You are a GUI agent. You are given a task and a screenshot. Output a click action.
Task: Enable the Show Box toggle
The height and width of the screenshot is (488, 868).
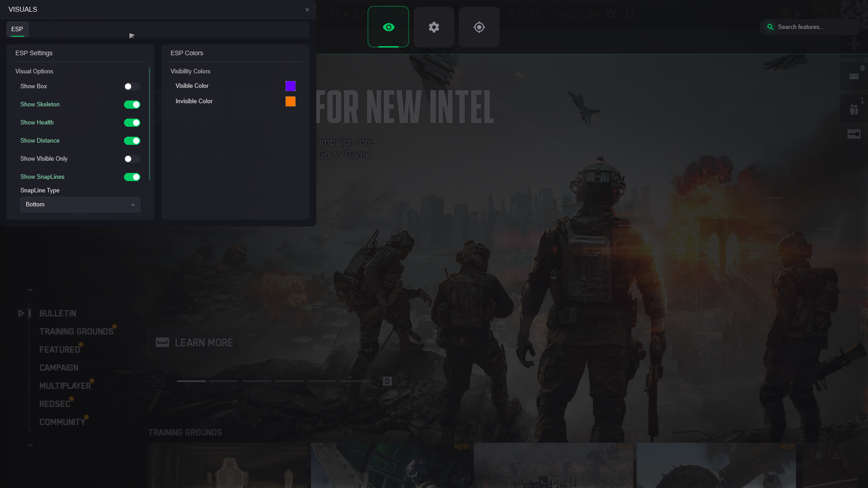132,86
